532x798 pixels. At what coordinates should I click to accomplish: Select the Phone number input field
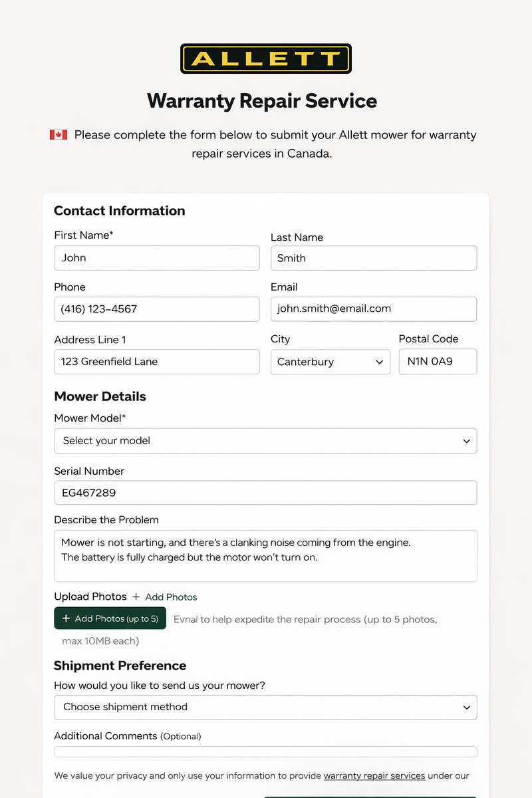[157, 309]
